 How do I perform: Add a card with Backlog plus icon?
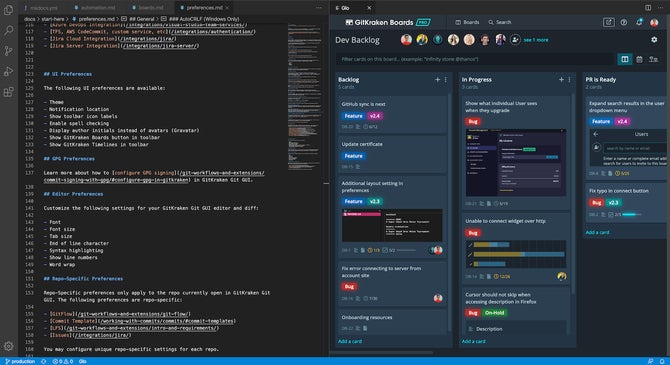point(438,79)
